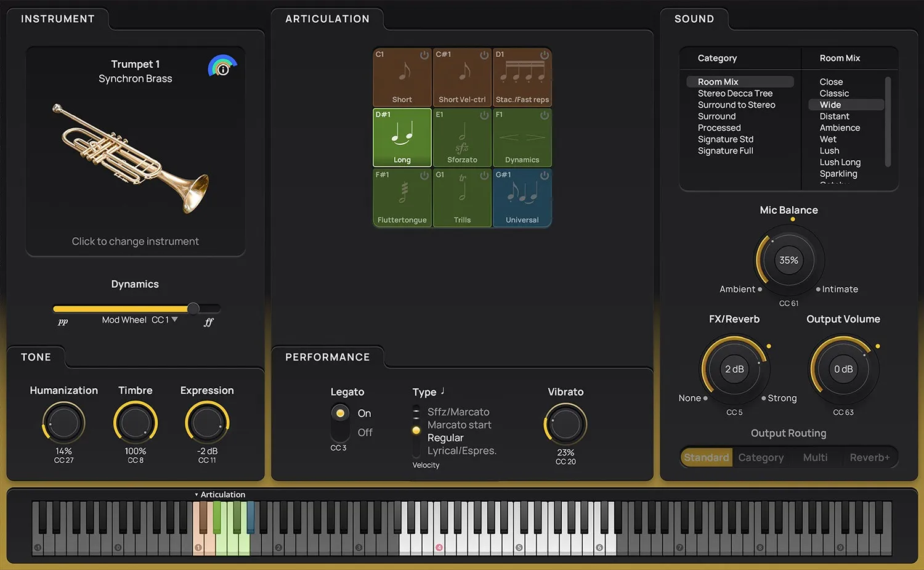Viewport: 924px width, 570px height.
Task: Click the Mic Balance knob
Action: click(x=788, y=260)
